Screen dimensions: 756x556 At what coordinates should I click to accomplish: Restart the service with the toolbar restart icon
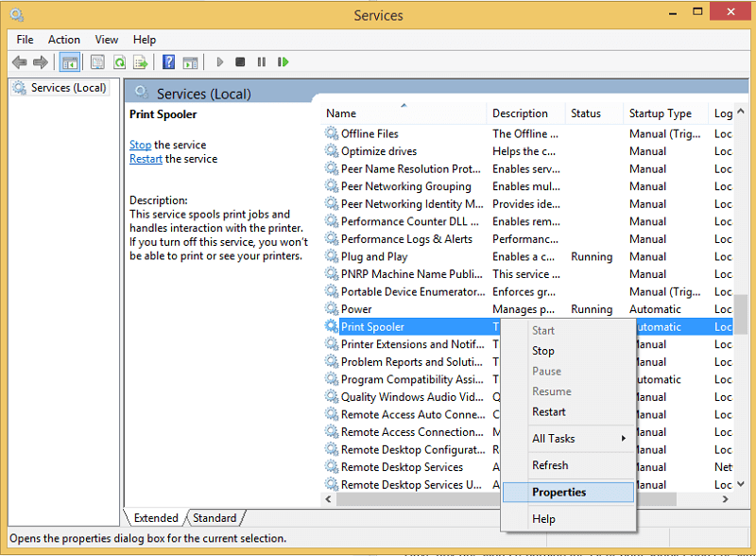point(283,61)
